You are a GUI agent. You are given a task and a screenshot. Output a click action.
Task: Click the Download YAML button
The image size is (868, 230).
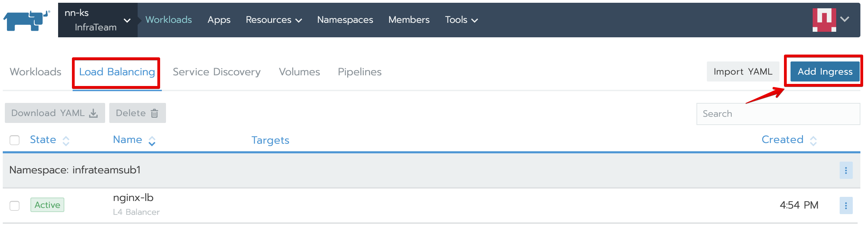(x=55, y=113)
